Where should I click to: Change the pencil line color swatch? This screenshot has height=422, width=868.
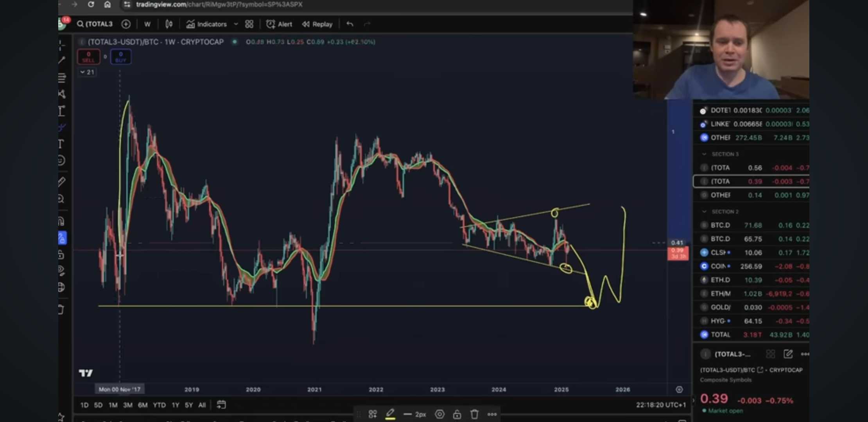(x=390, y=414)
